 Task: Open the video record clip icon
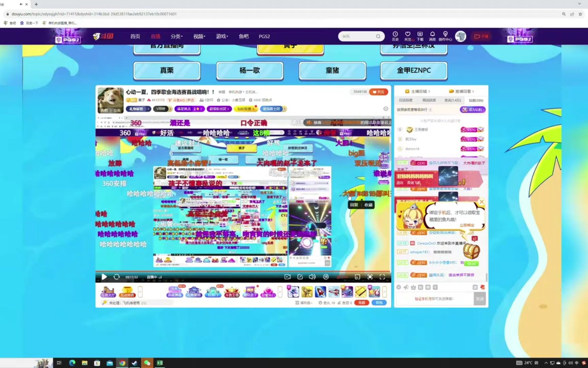point(288,277)
